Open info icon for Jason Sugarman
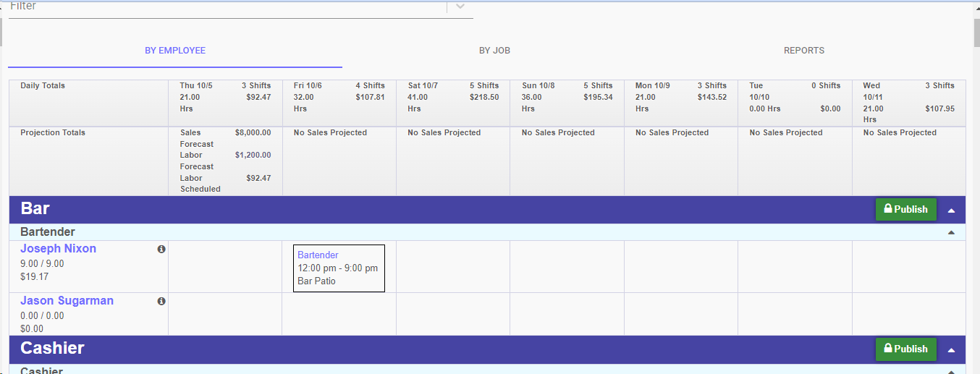Screen dimensions: 980x374 (161, 301)
